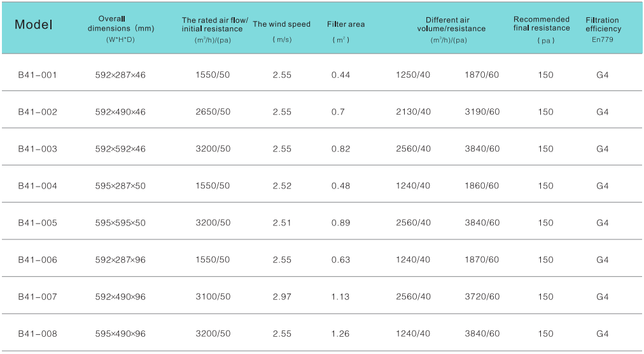Click the 2650/50 rated air flow value
The image size is (644, 354).
coord(213,112)
